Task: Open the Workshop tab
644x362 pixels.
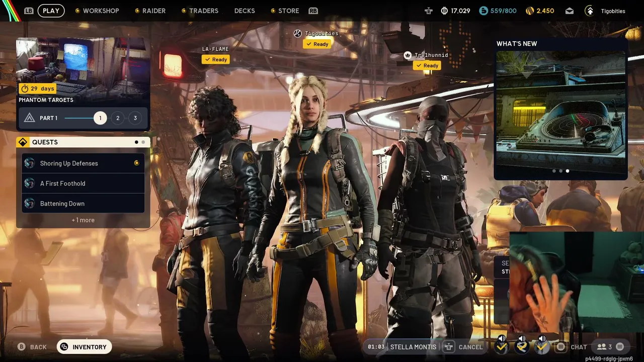Action: pos(101,11)
